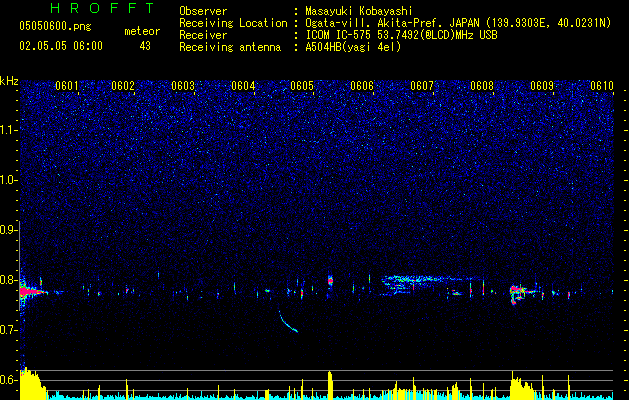
Task: Click the meteor label
Action: pos(142,31)
